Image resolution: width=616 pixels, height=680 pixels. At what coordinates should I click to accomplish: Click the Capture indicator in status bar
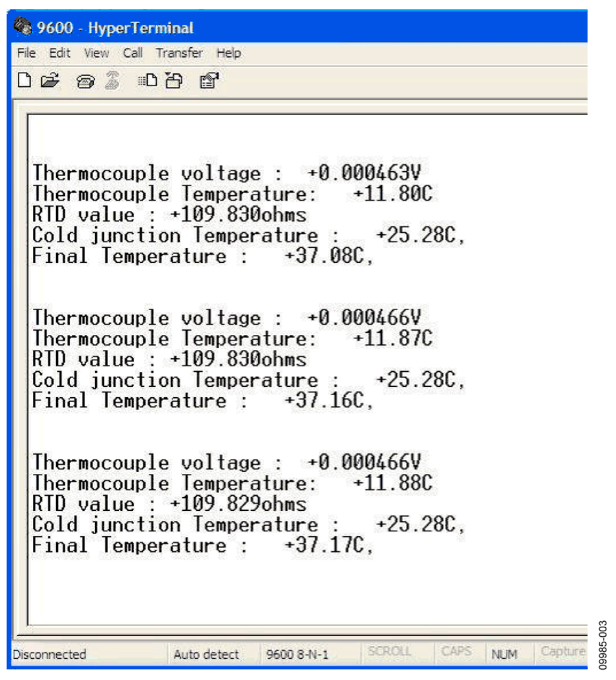tap(561, 652)
